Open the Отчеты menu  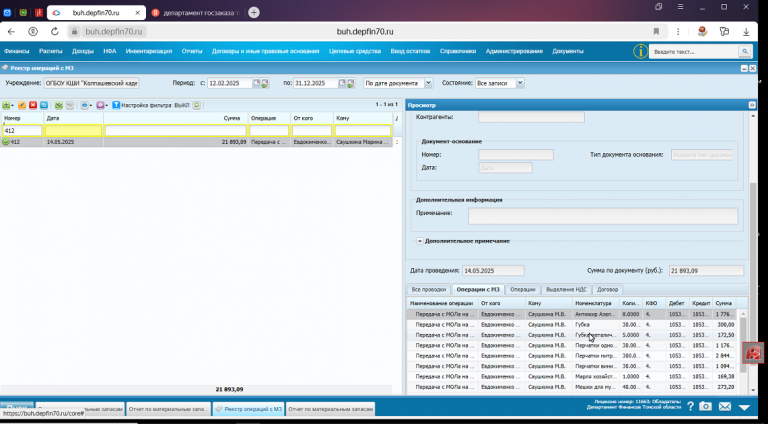pos(192,51)
